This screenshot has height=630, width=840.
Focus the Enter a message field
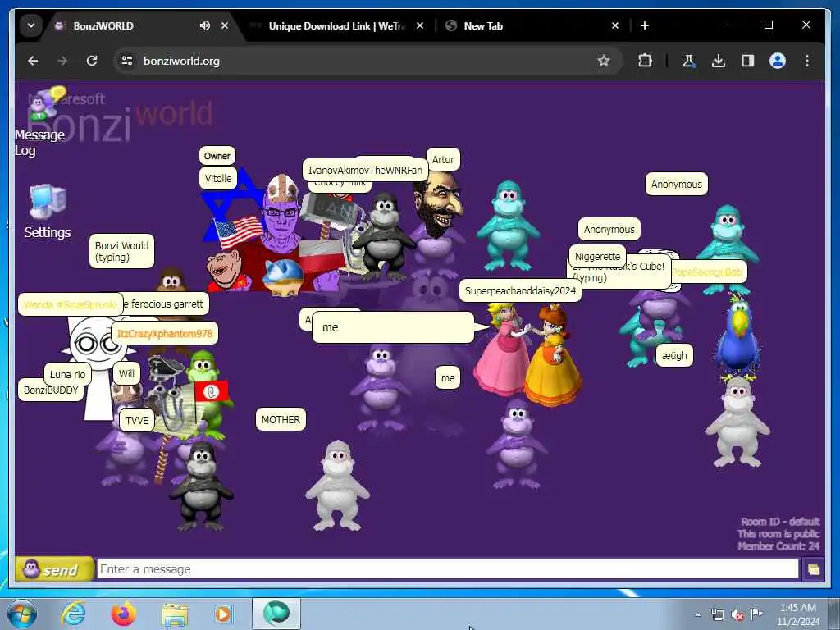(x=447, y=569)
